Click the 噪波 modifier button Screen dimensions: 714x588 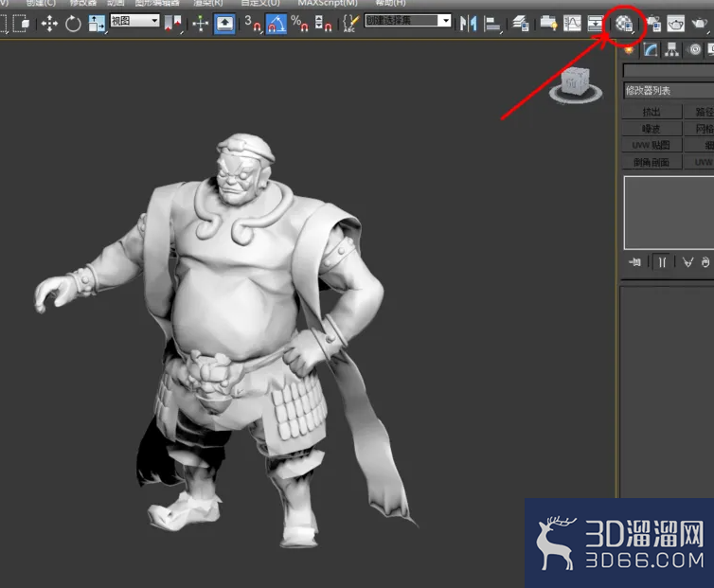pyautogui.click(x=652, y=129)
